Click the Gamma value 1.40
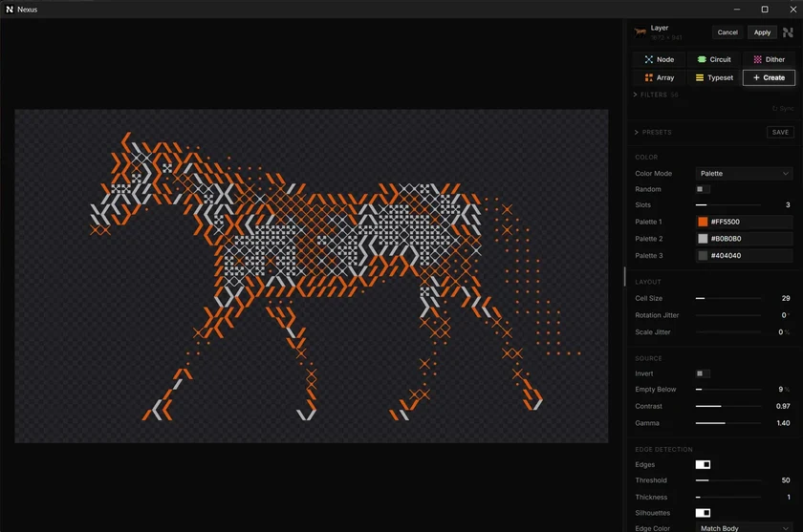The width and height of the screenshot is (803, 532). 783,423
